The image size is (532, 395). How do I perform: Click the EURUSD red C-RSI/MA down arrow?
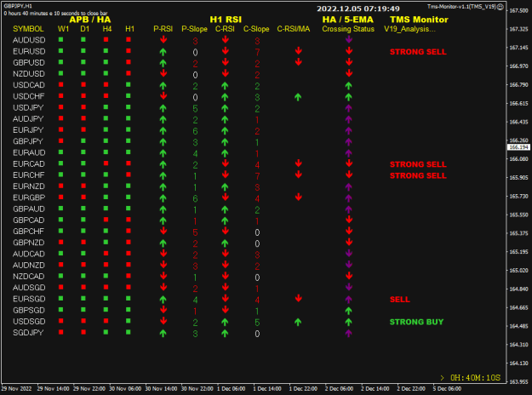pos(298,51)
